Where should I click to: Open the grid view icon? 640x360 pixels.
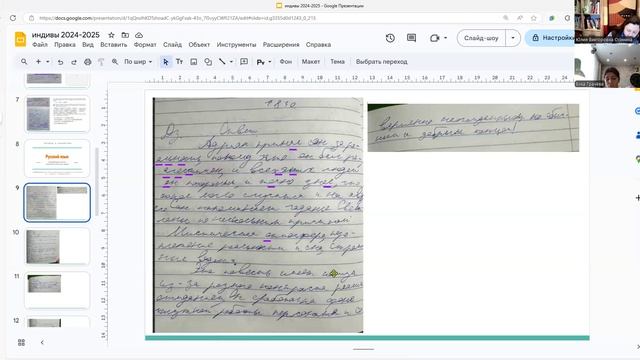coord(21,342)
